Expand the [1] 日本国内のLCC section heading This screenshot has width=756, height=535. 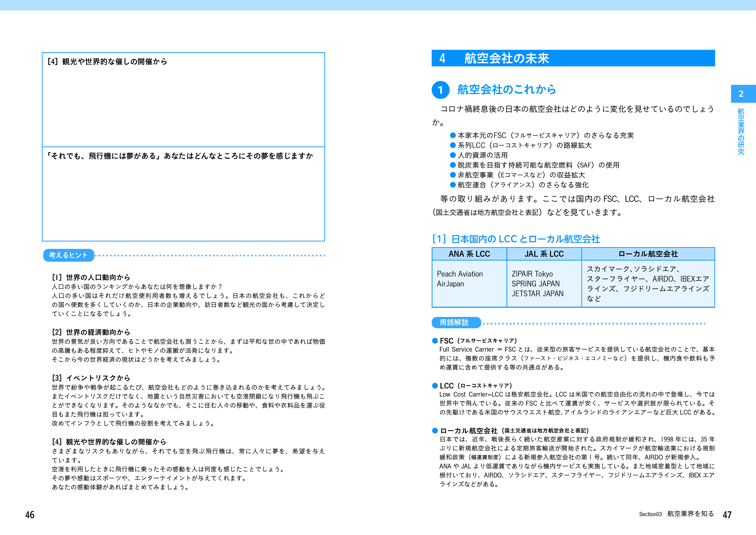(517, 239)
